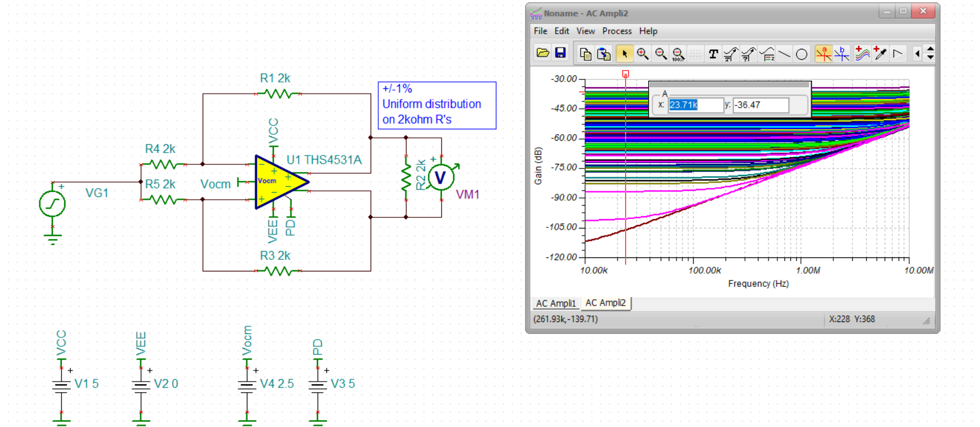Toggle cursor A in the toolbar

click(x=823, y=54)
